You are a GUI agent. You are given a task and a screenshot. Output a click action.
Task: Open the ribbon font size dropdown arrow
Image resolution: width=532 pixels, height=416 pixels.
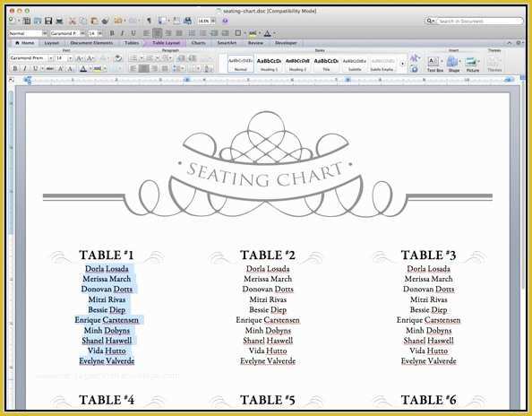click(70, 58)
